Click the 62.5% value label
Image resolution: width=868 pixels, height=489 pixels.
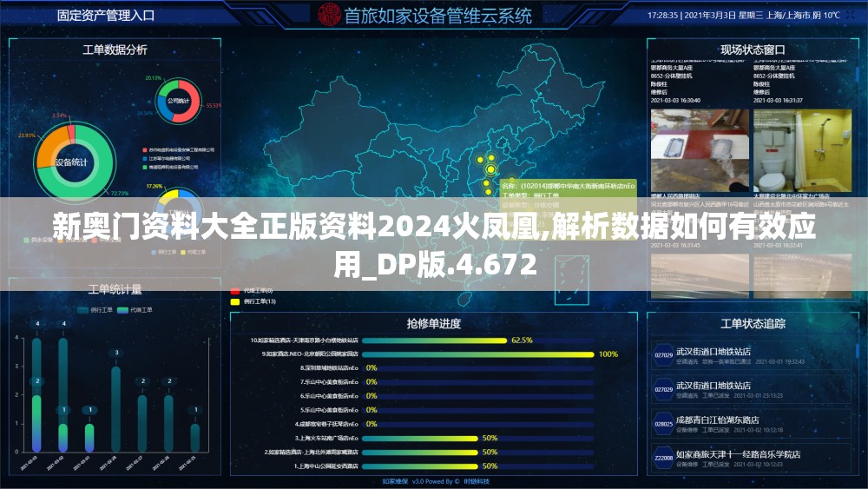coord(522,340)
